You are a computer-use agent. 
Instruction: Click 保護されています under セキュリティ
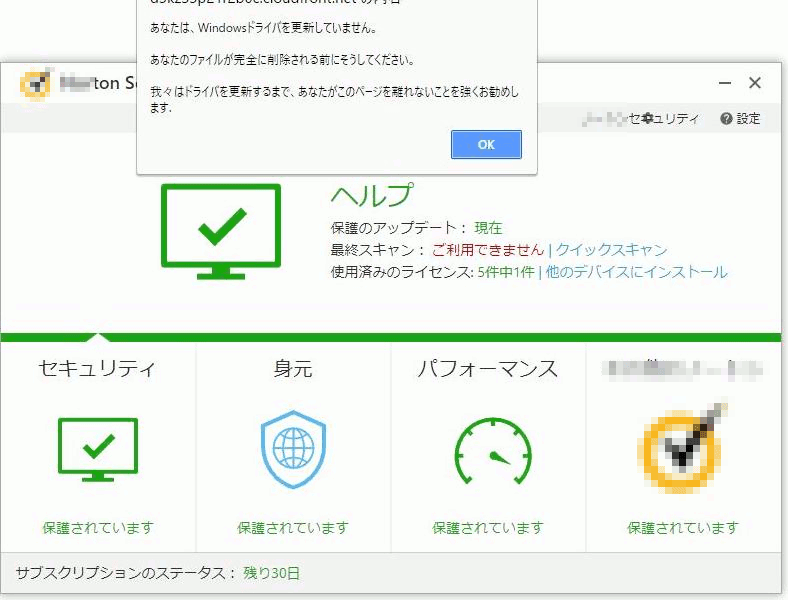(97, 528)
